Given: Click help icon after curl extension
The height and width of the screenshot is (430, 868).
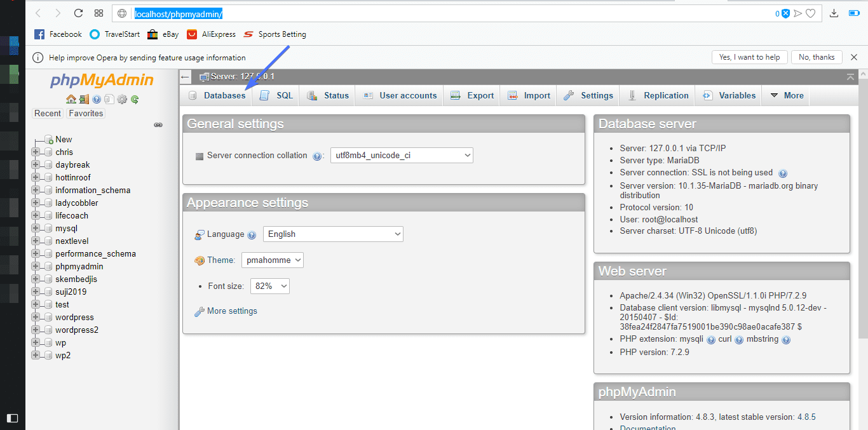Looking at the screenshot, I should coord(739,340).
